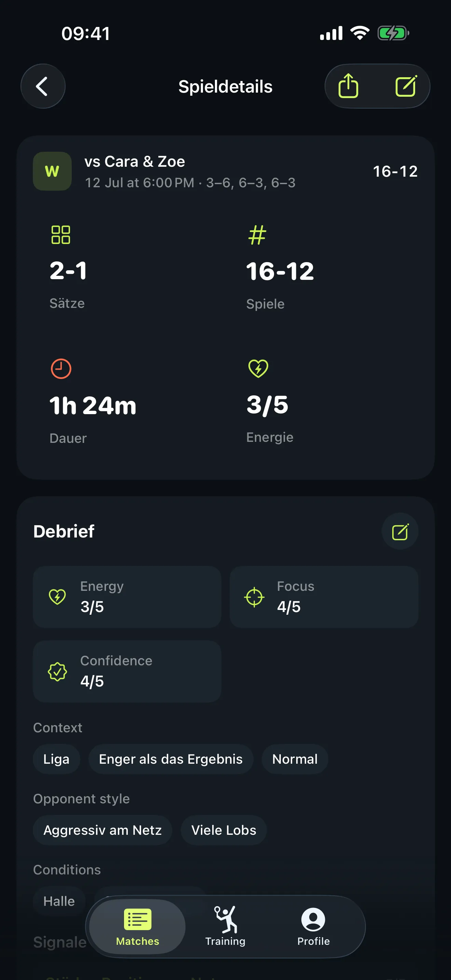Image resolution: width=451 pixels, height=980 pixels.
Task: Select the Enger als das Ergebnis chip
Action: point(171,759)
